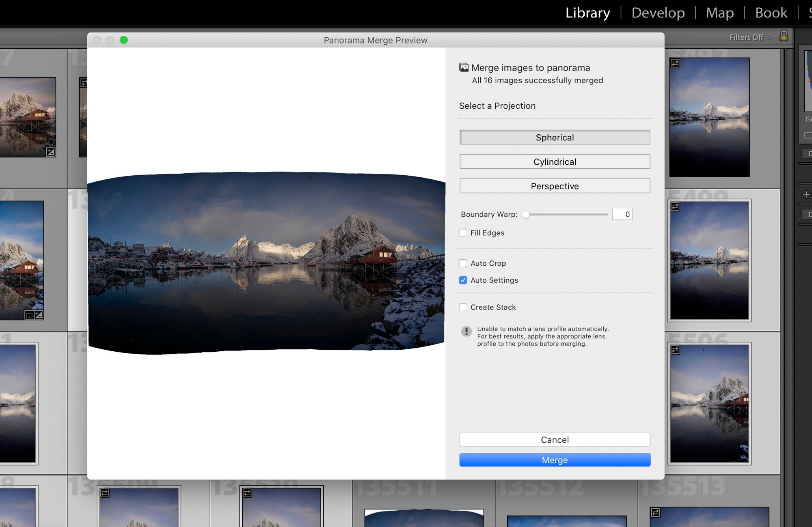Select the Spherical projection button

click(x=554, y=137)
